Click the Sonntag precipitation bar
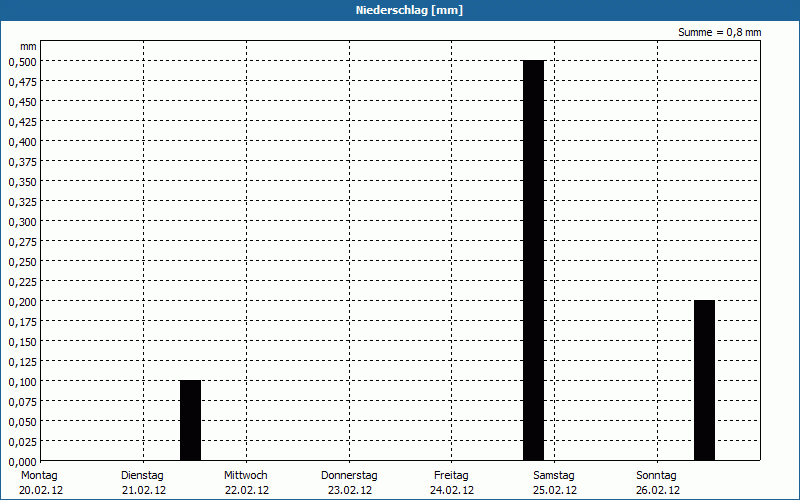Image resolution: width=800 pixels, height=500 pixels. point(705,381)
